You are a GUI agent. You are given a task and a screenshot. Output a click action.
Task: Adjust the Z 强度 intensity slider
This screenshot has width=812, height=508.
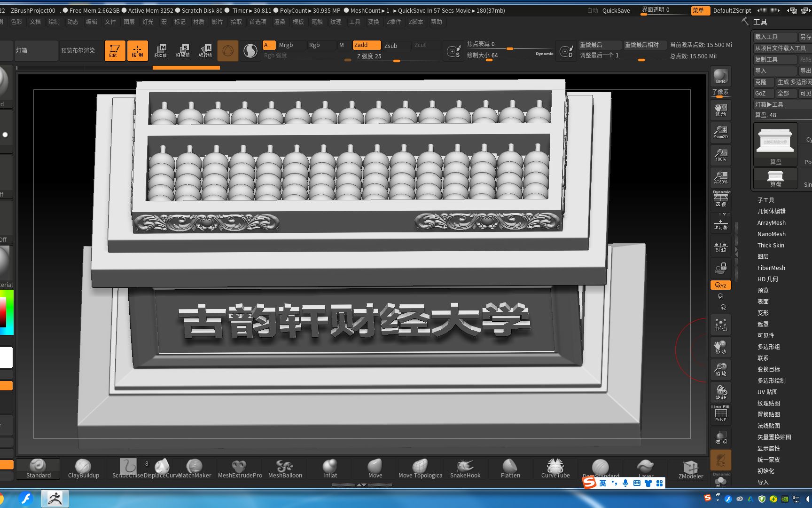tap(397, 56)
